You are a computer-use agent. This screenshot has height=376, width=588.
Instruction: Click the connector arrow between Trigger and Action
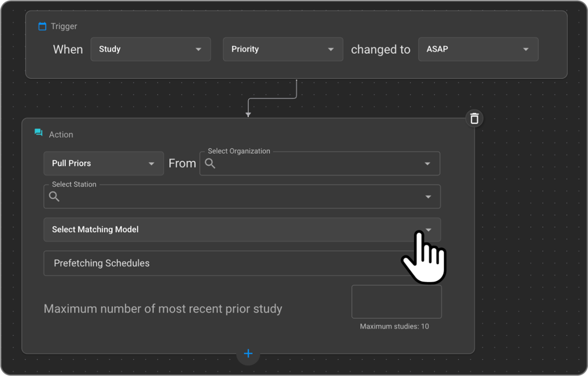tap(248, 112)
